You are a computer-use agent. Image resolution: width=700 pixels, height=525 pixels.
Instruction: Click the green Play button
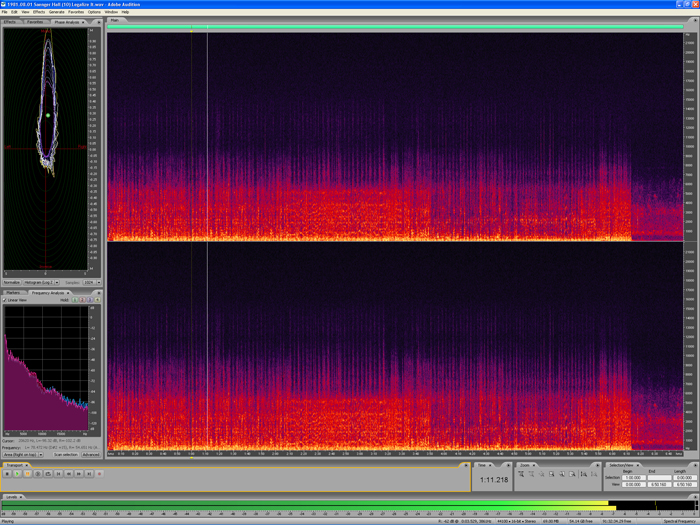point(17,474)
